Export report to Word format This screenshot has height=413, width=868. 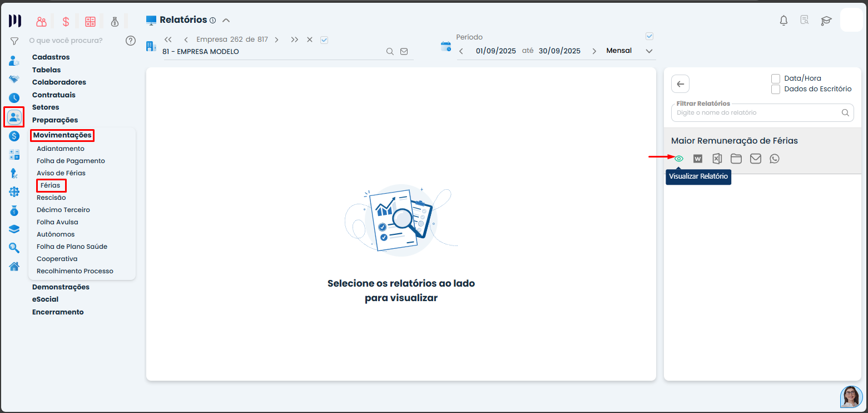(698, 159)
